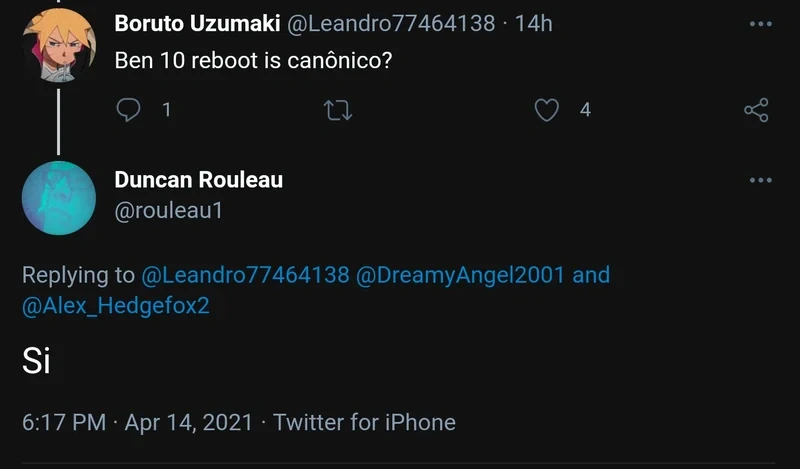Click the tweet text 'Ben 10 reboot is canônico?'
Image resolution: width=800 pixels, height=469 pixels.
(x=253, y=61)
